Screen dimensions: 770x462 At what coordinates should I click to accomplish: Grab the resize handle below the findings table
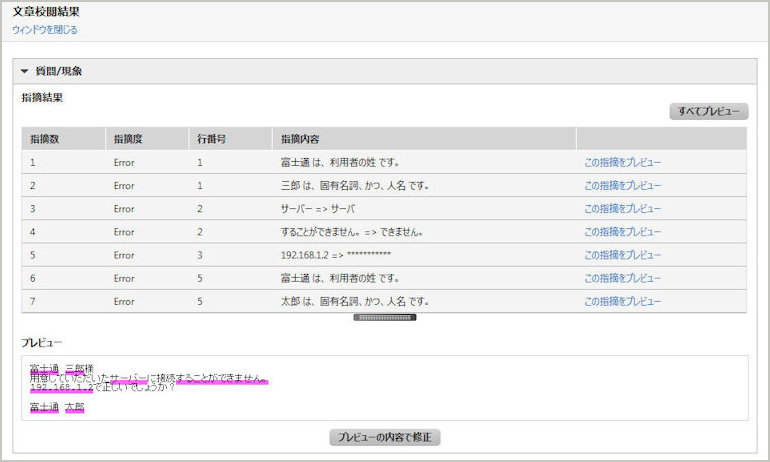(x=385, y=318)
